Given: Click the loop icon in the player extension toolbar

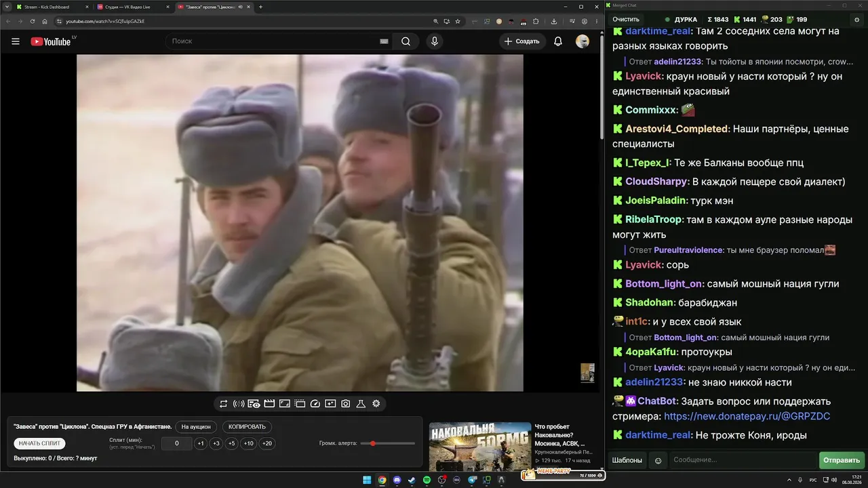Looking at the screenshot, I should tap(223, 404).
